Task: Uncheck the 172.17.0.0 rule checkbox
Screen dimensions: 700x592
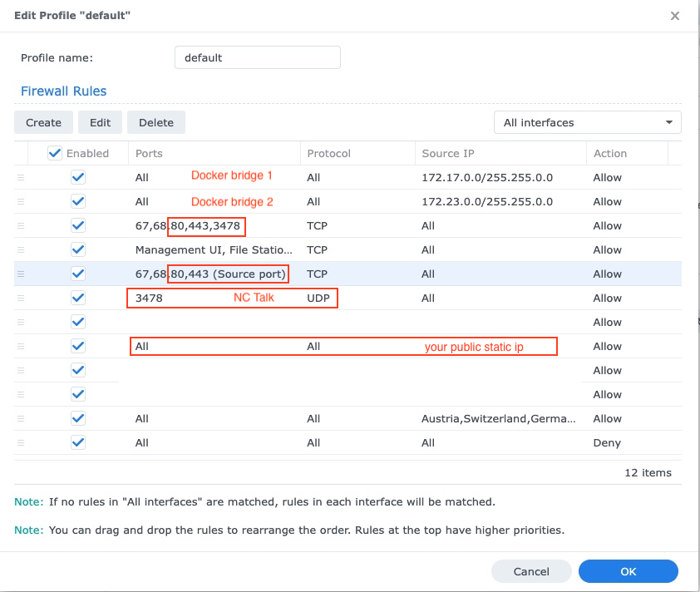Action: (78, 177)
